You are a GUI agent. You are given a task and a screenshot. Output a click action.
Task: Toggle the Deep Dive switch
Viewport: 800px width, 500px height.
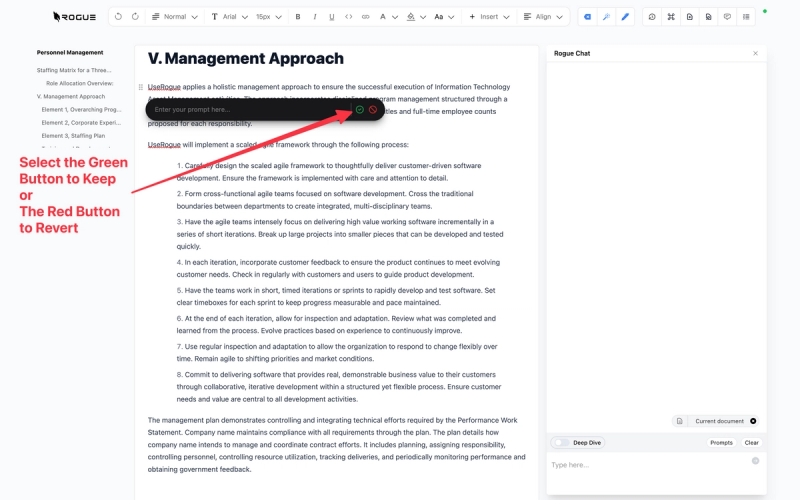561,442
